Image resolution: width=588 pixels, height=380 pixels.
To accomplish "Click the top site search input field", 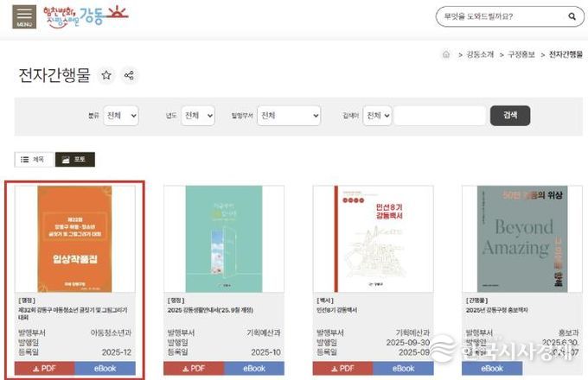I will [x=497, y=16].
